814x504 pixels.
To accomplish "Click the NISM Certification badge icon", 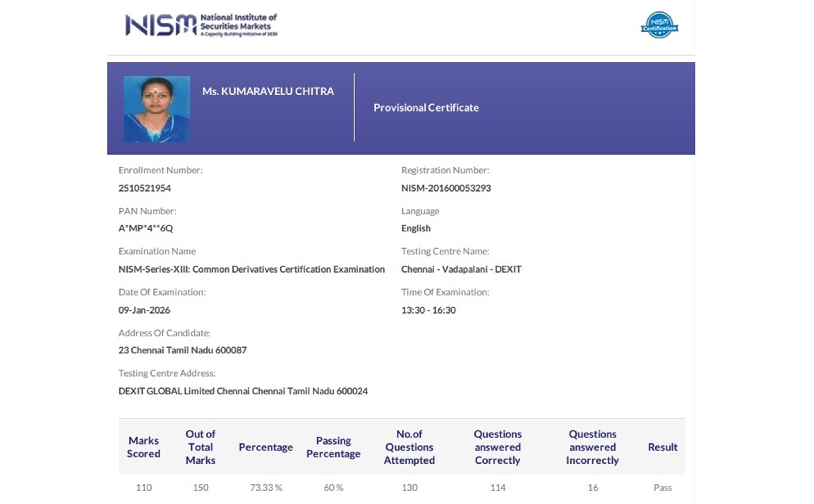I will (x=659, y=25).
